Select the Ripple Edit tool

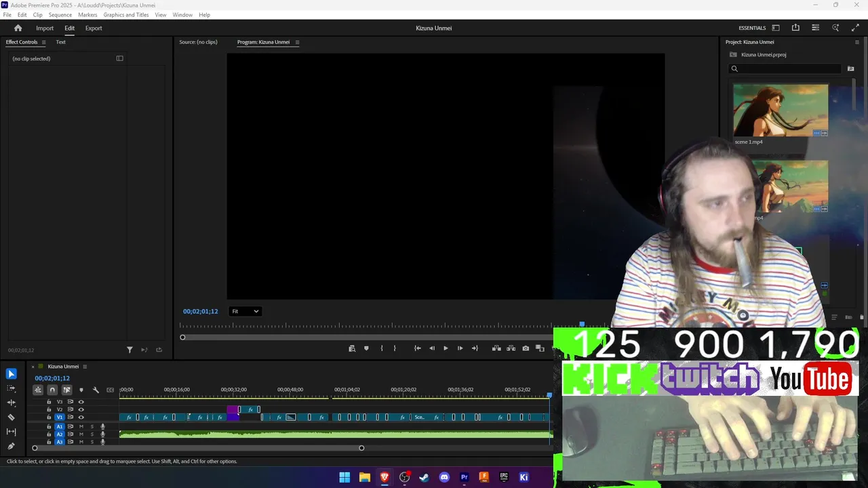(x=11, y=403)
